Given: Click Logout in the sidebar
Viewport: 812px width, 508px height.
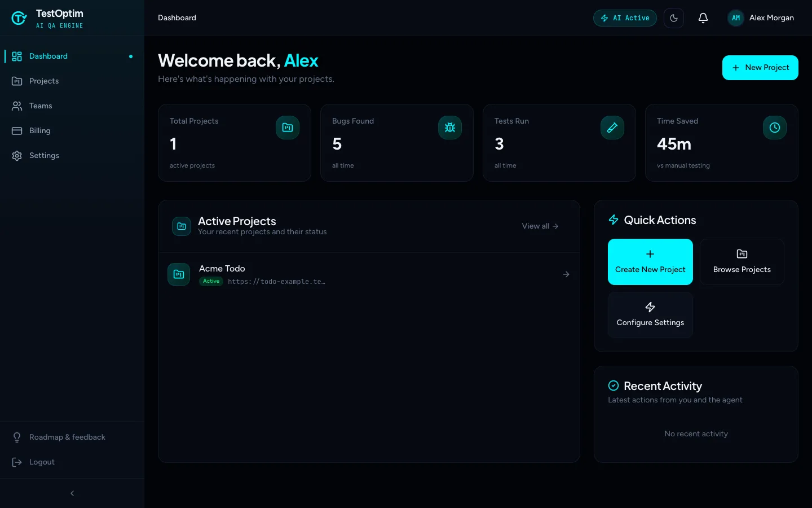Looking at the screenshot, I should pos(72,462).
